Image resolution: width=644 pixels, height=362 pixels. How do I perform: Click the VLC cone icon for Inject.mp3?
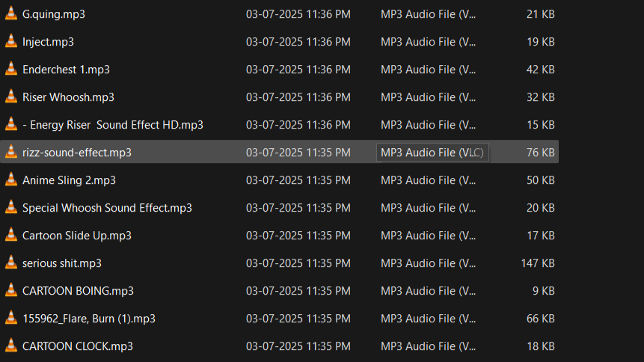pyautogui.click(x=11, y=42)
